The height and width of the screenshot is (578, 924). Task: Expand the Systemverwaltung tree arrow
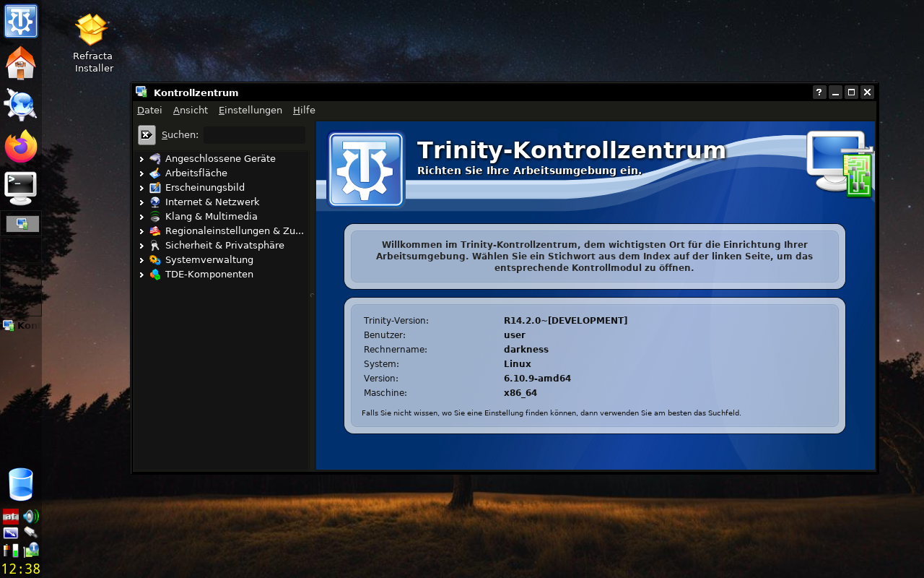pyautogui.click(x=141, y=260)
